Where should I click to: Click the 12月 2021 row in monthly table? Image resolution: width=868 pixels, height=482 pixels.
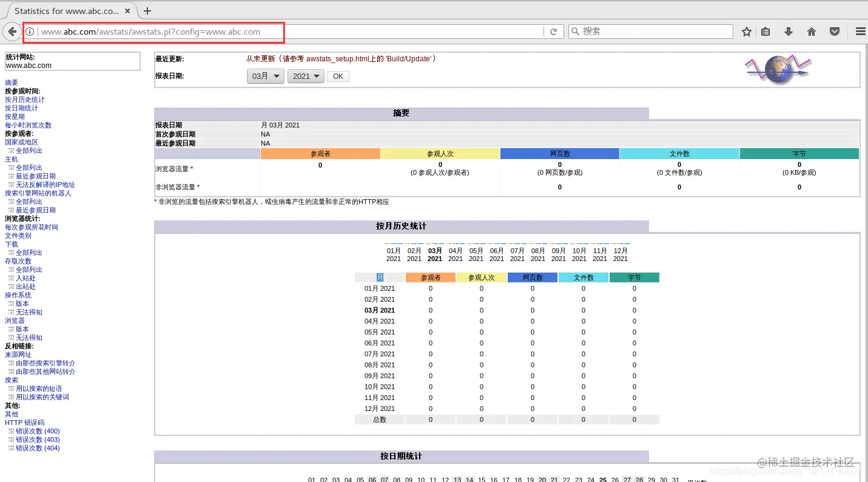[x=507, y=409]
